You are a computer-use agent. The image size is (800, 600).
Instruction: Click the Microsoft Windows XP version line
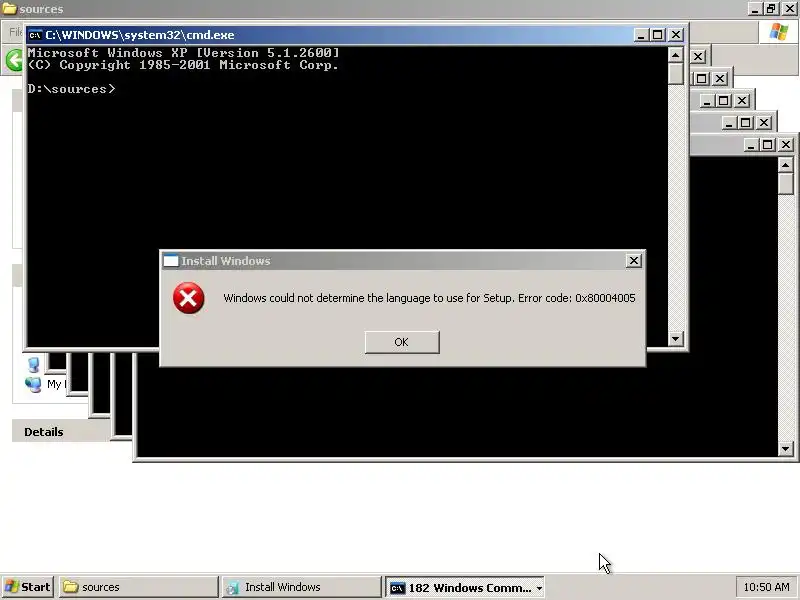pos(183,53)
